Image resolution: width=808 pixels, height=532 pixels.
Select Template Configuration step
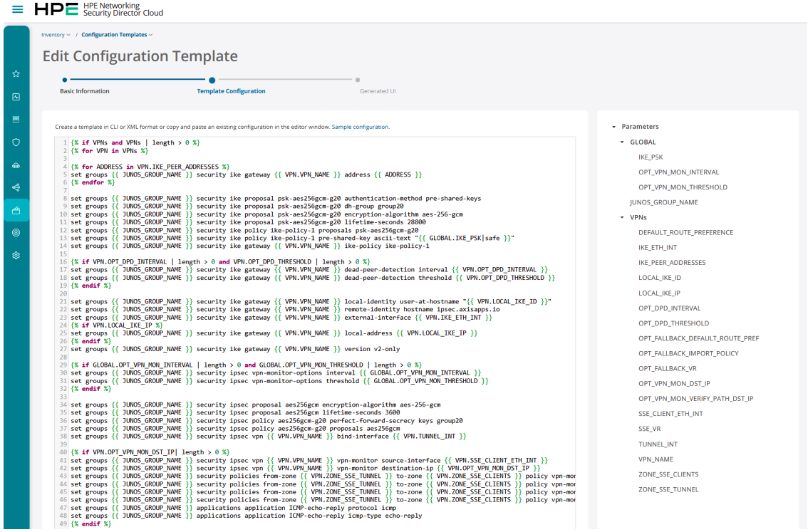(x=231, y=91)
